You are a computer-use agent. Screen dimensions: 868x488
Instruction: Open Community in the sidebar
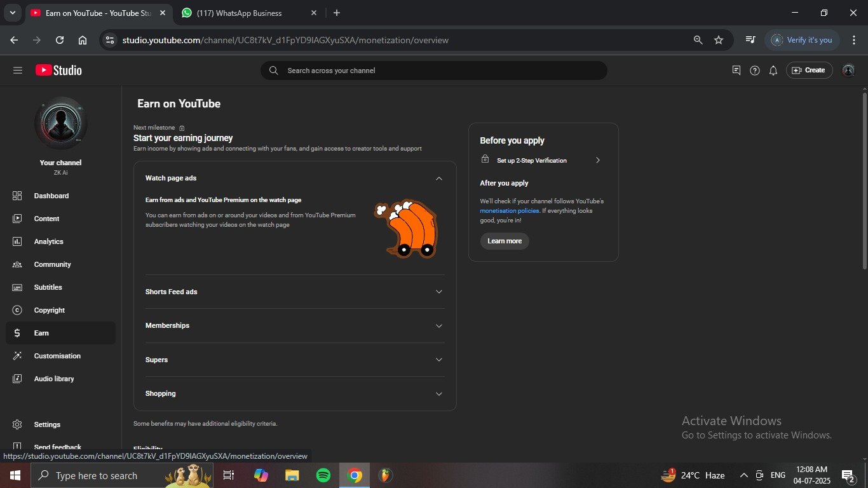point(60,264)
